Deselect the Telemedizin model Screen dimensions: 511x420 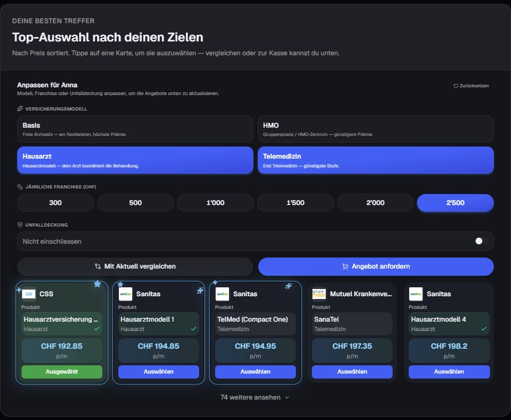(376, 160)
